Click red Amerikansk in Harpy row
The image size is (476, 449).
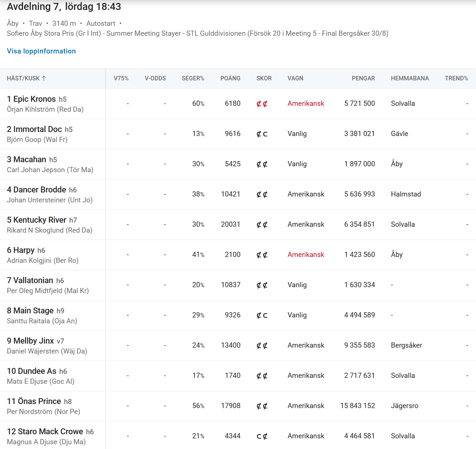coord(306,255)
